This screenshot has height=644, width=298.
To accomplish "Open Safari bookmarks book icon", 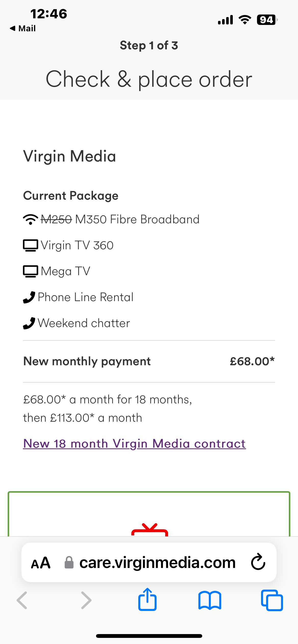I will (x=210, y=600).
